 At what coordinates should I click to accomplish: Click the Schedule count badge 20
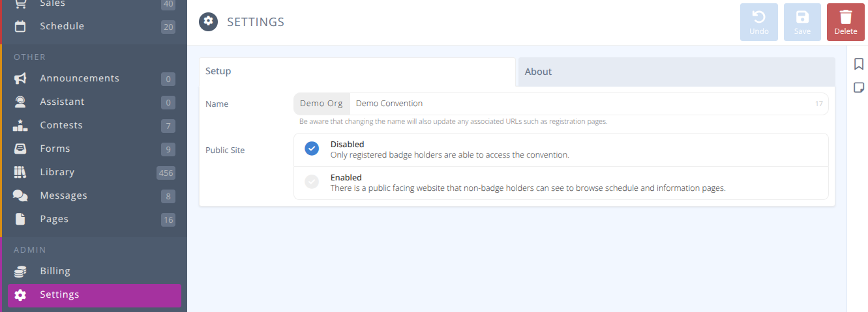tap(168, 27)
